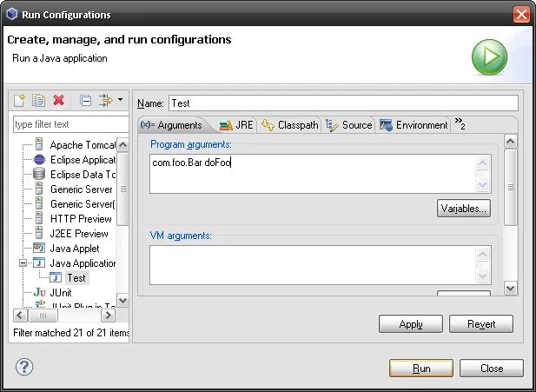Click the Duplicate launch configuration icon
The height and width of the screenshot is (392, 536).
pyautogui.click(x=38, y=100)
